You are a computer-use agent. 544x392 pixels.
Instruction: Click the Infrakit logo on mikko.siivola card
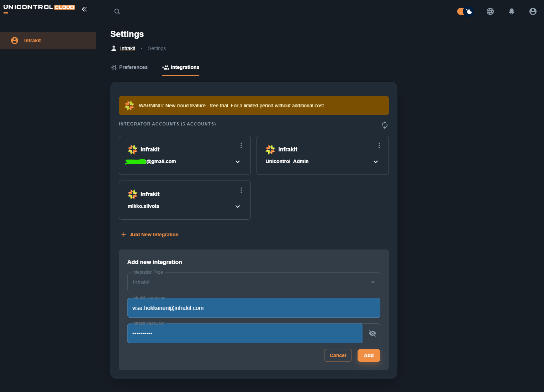click(x=133, y=194)
